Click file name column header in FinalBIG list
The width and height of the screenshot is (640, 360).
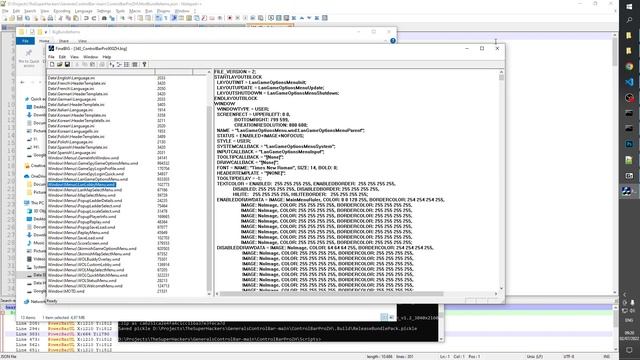[x=101, y=72]
